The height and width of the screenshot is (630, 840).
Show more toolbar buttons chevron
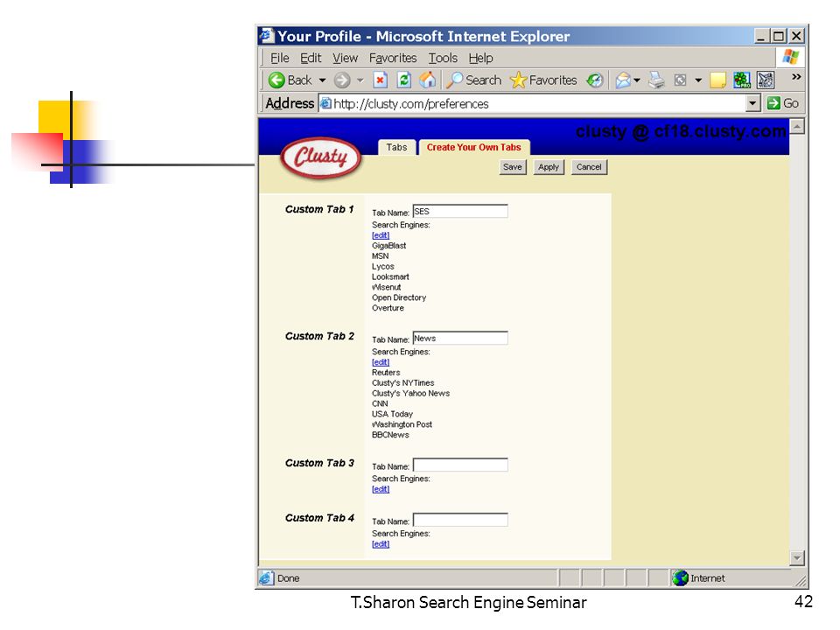point(796,77)
